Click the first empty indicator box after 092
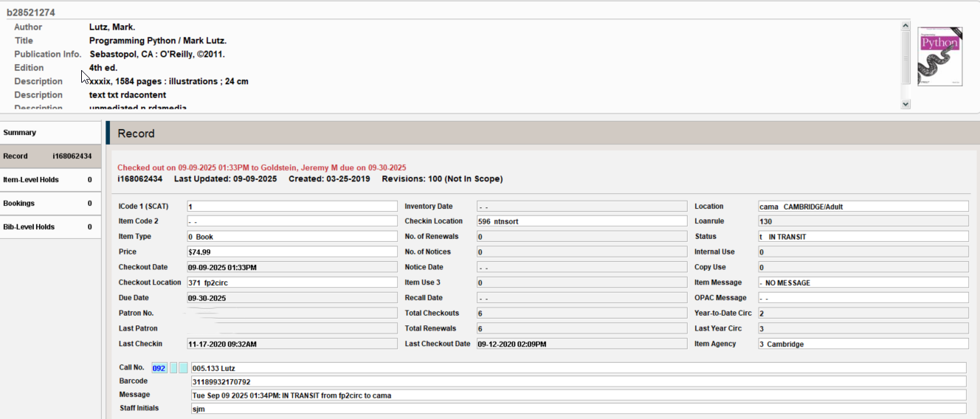 point(173,368)
